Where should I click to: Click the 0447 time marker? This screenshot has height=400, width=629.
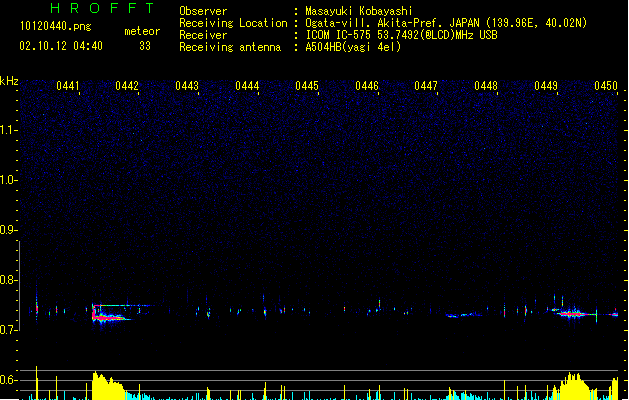[x=426, y=86]
